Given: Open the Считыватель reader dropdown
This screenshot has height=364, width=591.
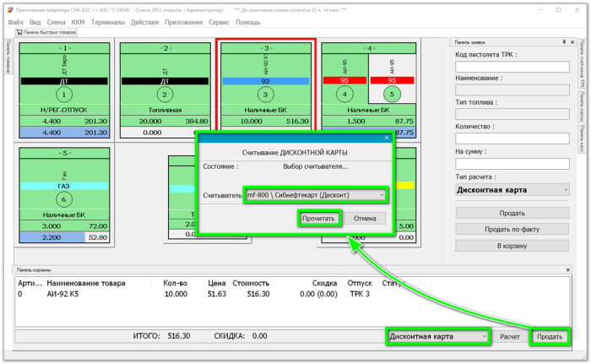Looking at the screenshot, I should pos(316,195).
